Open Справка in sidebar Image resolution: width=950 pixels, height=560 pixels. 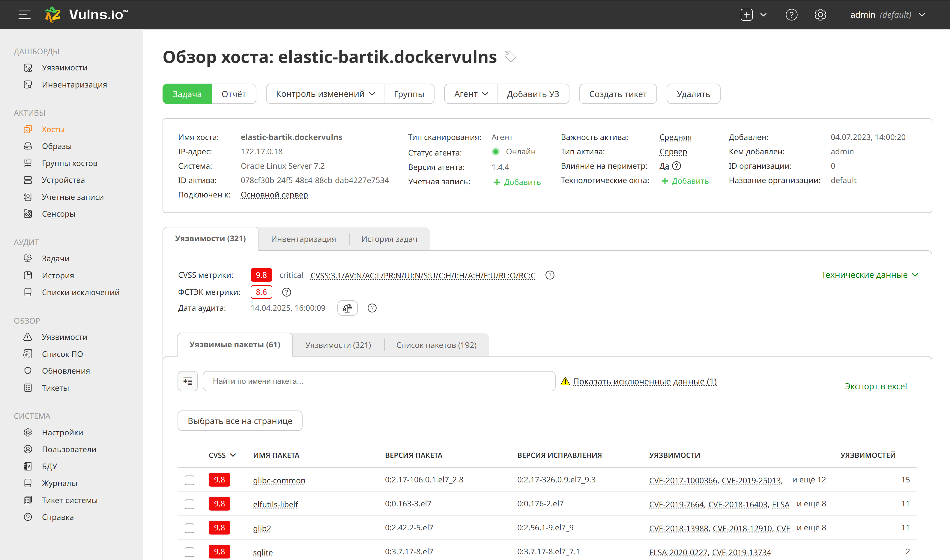(x=57, y=517)
